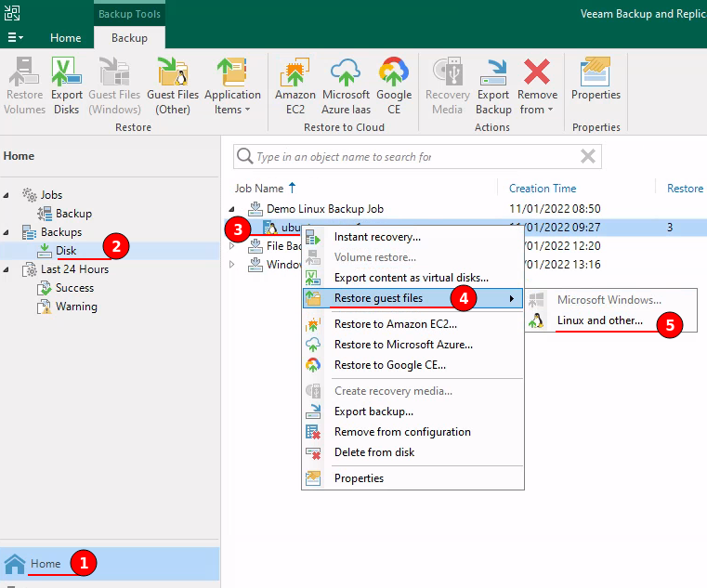Collapse the Jobs tree node
Viewport: 707px width, 588px height.
click(x=7, y=195)
